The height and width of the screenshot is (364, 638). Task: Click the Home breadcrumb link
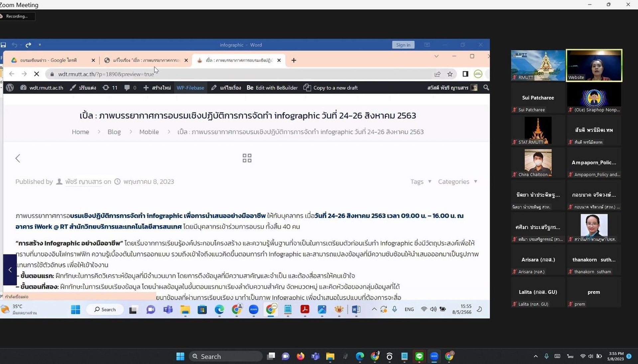(80, 132)
